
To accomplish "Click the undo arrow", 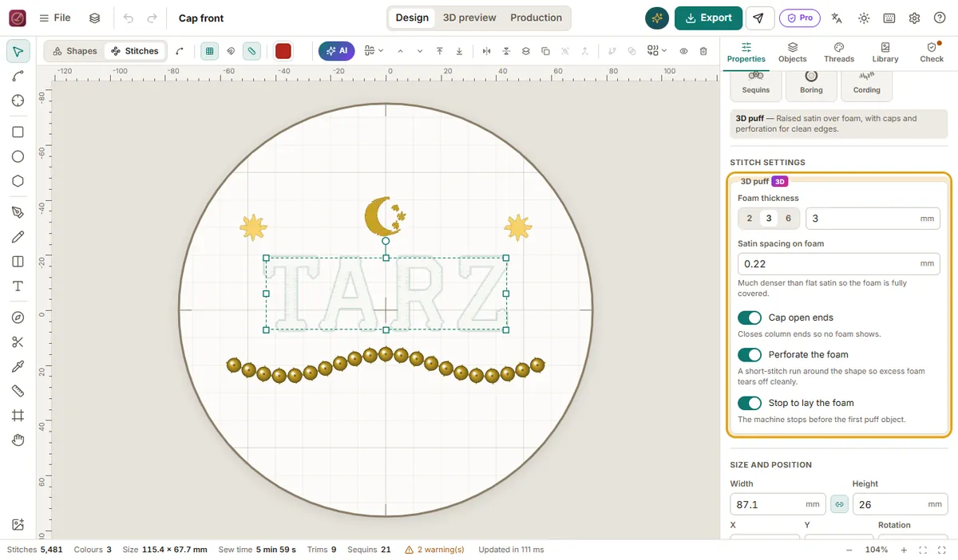I will [x=129, y=18].
